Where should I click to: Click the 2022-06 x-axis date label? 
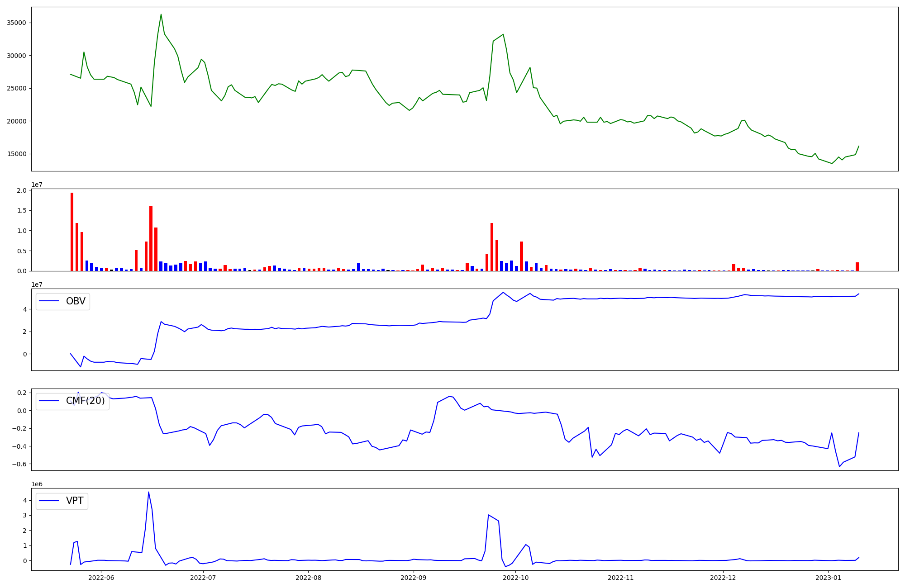pyautogui.click(x=101, y=578)
